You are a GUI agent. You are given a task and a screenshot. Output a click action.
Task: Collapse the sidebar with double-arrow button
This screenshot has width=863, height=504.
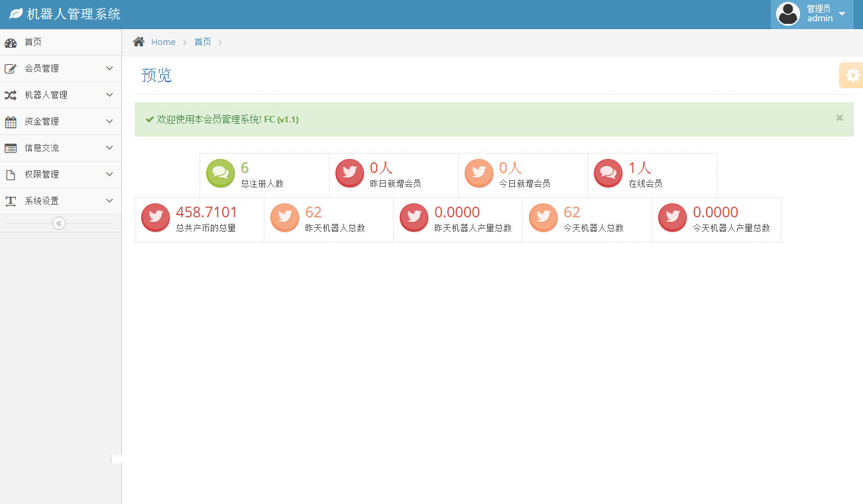(59, 223)
